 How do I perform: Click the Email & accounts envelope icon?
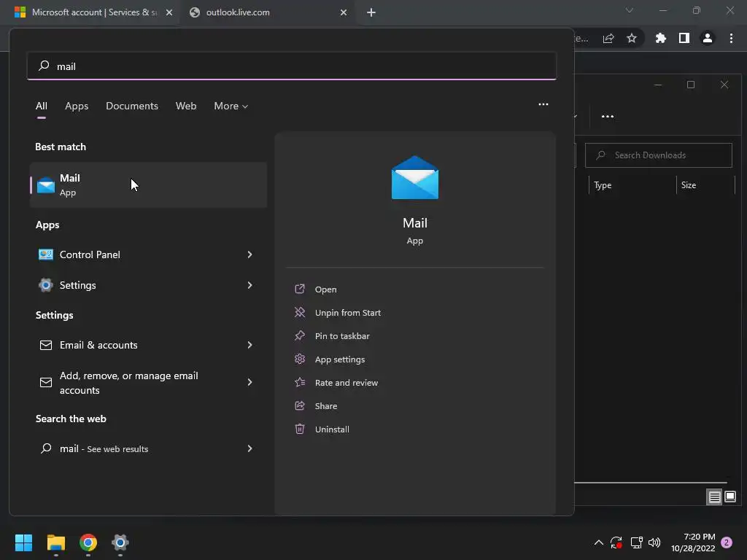[x=46, y=345]
